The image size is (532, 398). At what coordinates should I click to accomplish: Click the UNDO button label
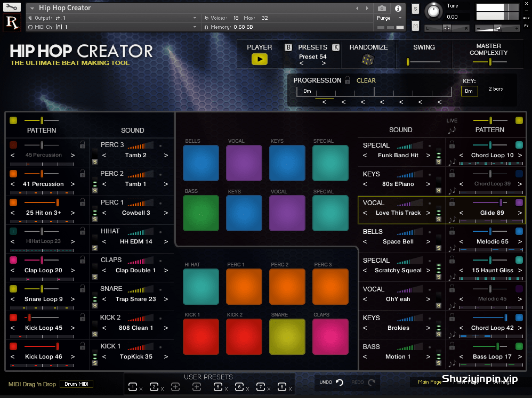pyautogui.click(x=326, y=382)
